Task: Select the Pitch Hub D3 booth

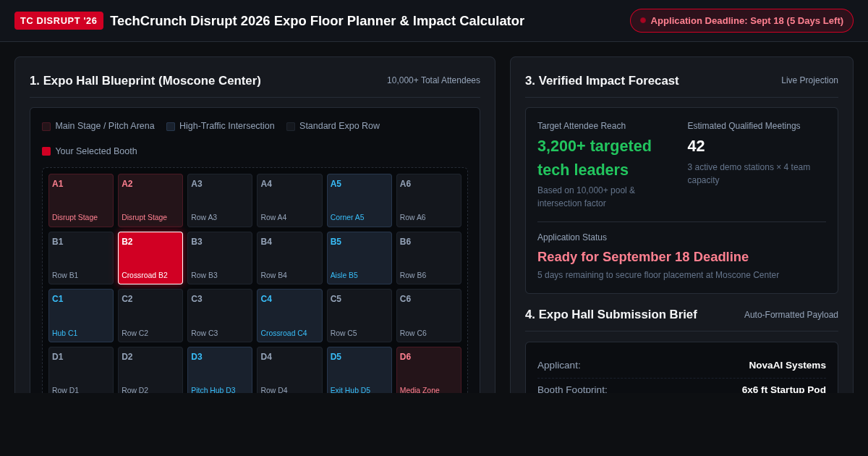Action: 220,370
